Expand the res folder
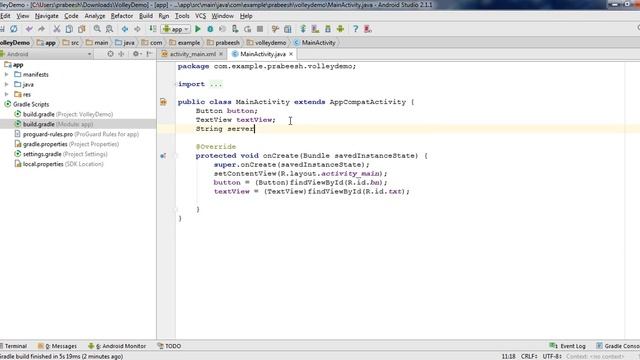 pos(7,94)
